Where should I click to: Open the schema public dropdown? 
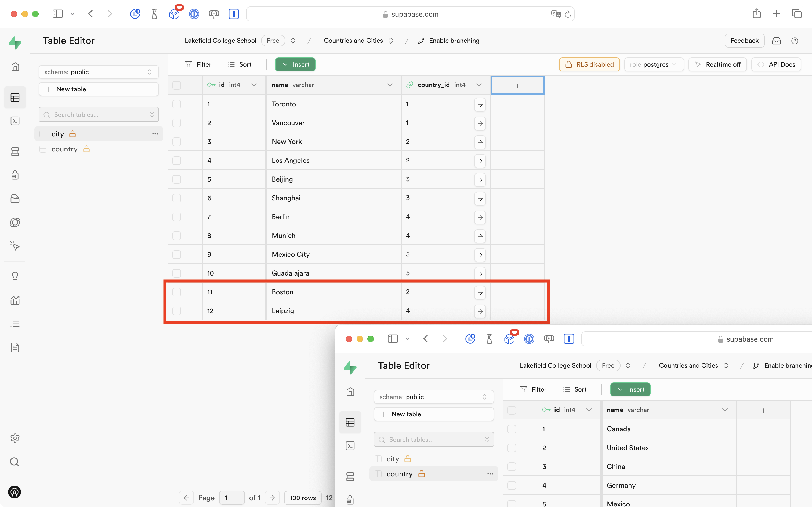(x=99, y=72)
